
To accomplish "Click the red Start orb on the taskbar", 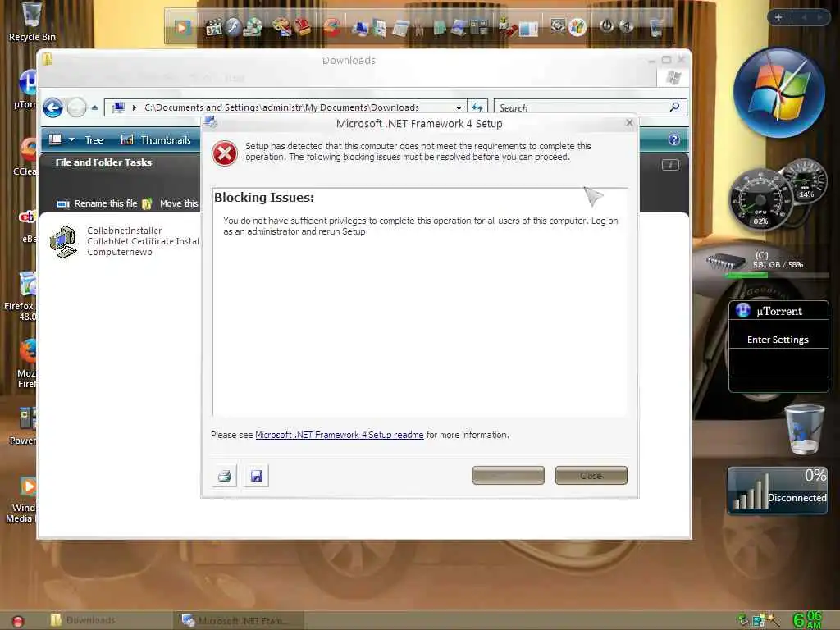I will 18,622.
